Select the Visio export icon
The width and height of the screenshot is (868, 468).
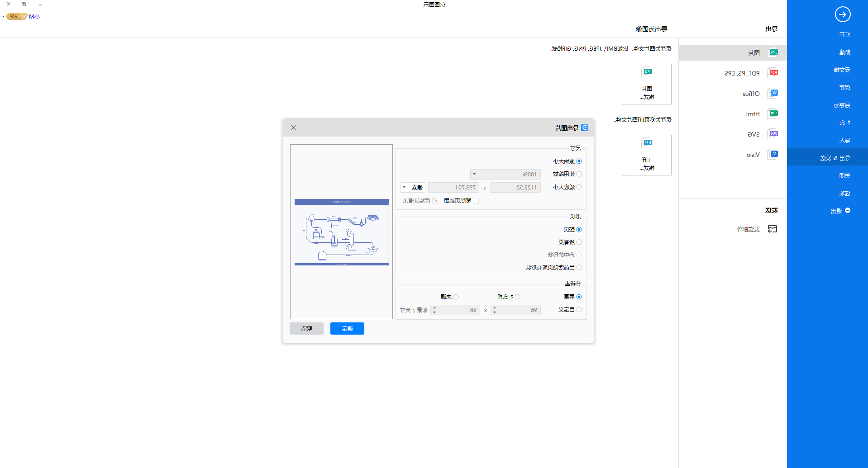tap(773, 154)
